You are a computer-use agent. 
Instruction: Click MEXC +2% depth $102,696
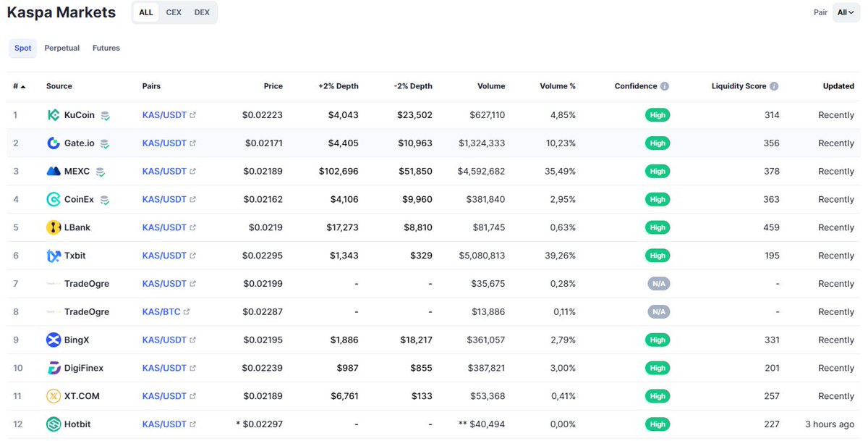339,172
